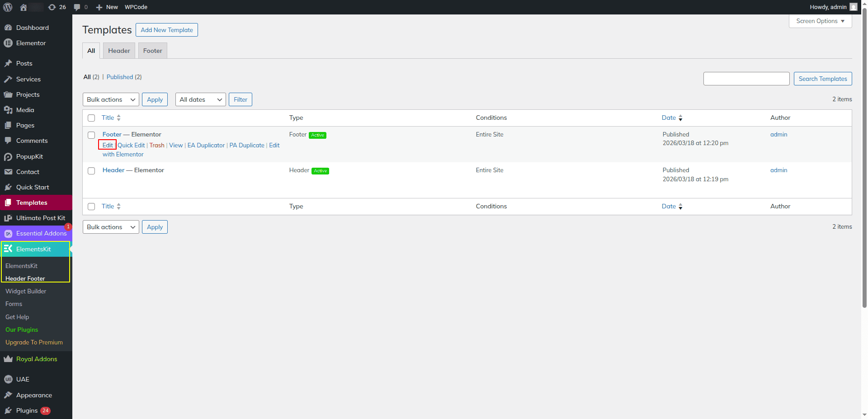
Task: Click the Quick Start icon
Action: [8, 187]
